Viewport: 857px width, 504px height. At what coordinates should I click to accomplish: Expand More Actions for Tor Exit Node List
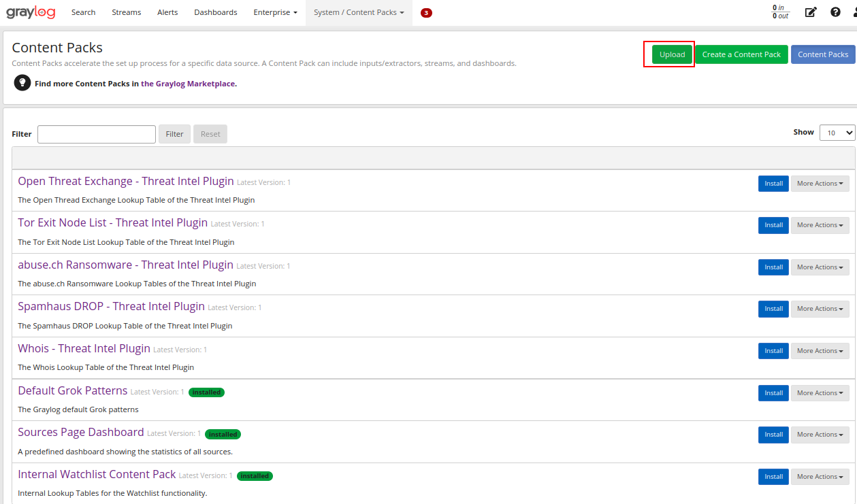pyautogui.click(x=820, y=225)
